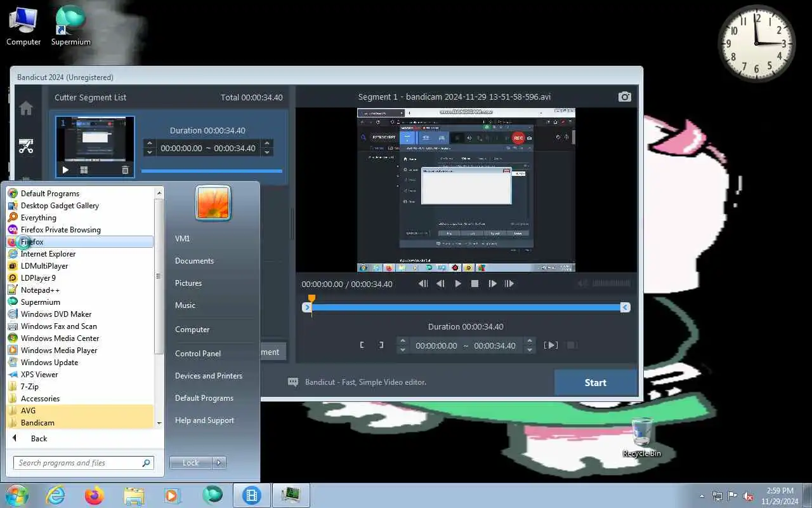Increase segment list end time
The image size is (812, 508).
[267, 144]
